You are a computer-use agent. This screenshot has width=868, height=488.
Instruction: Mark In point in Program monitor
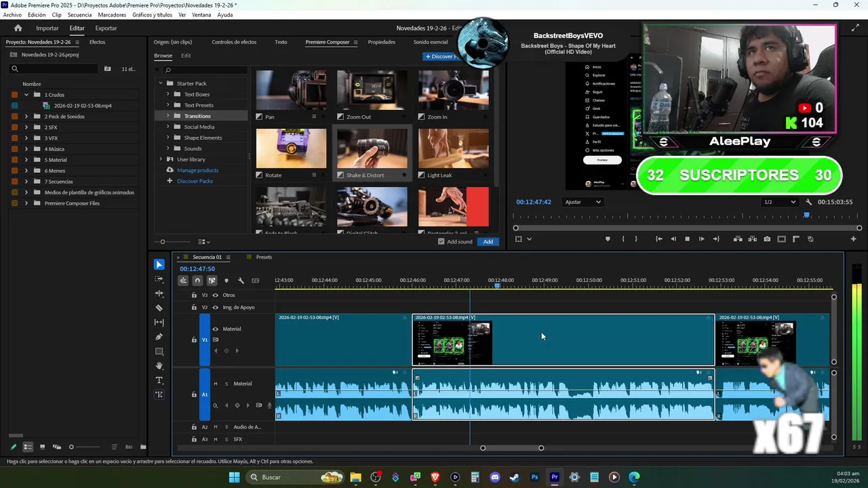(623, 239)
